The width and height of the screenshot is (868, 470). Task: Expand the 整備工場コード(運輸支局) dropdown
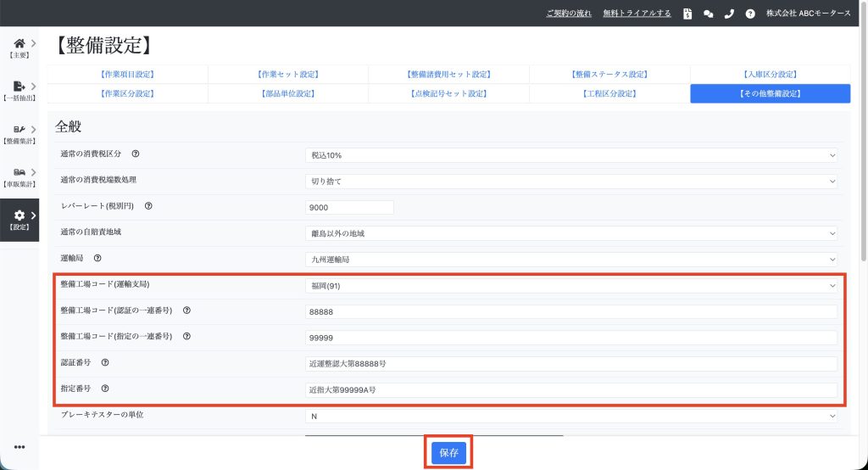(x=571, y=286)
